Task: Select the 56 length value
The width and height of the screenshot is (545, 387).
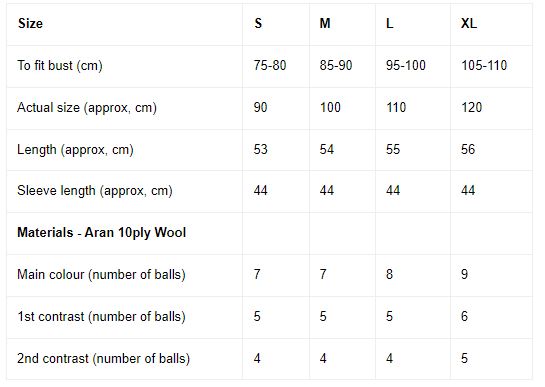Action: pos(468,150)
